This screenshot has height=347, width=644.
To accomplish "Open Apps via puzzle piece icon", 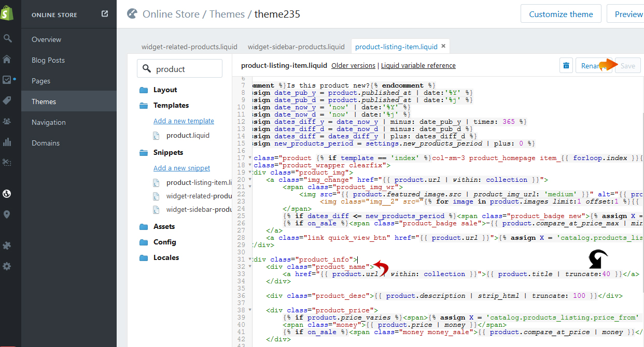I will pyautogui.click(x=7, y=245).
